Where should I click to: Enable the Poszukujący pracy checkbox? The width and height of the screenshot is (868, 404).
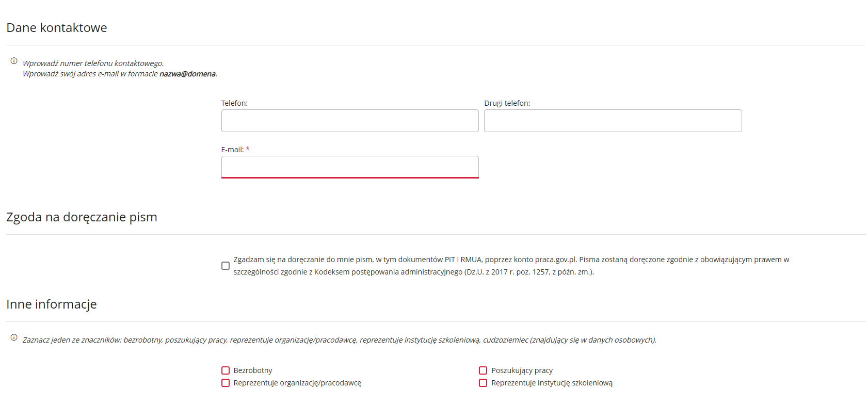(483, 370)
